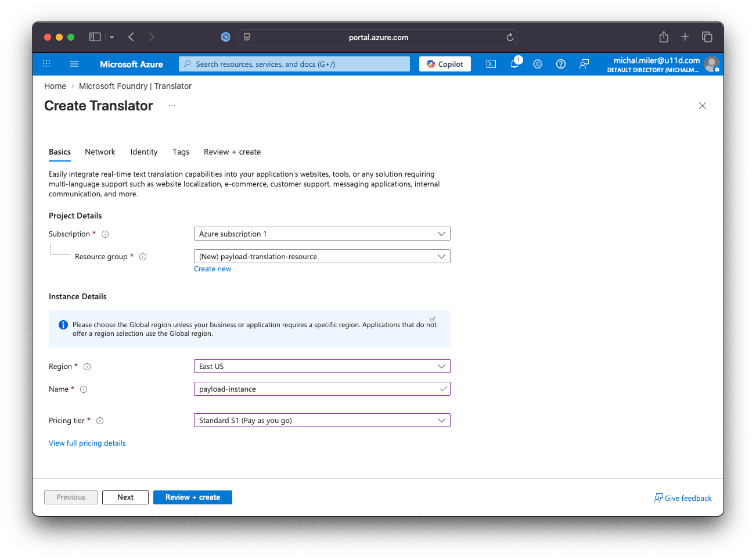Open Cloud Shell from the top bar

491,64
